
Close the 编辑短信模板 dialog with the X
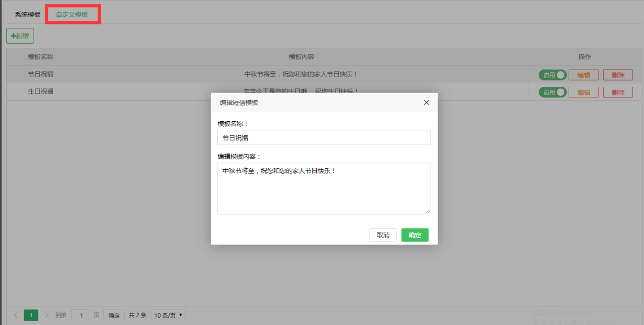[x=426, y=102]
